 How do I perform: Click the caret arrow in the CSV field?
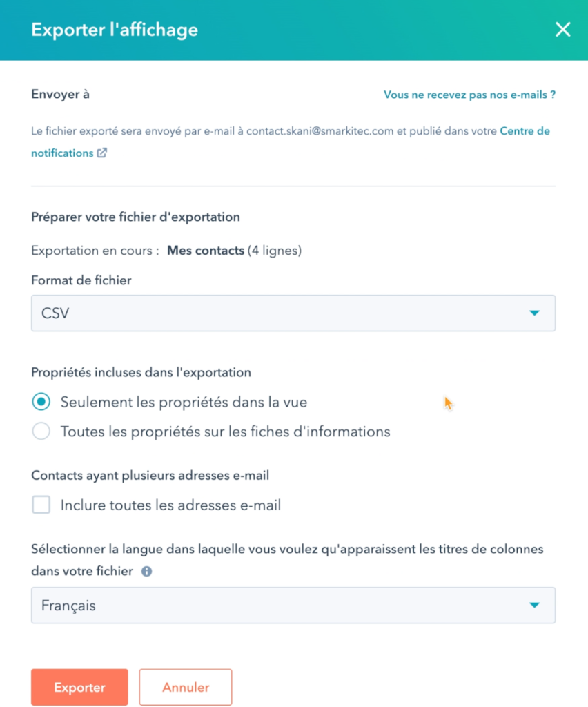(534, 313)
